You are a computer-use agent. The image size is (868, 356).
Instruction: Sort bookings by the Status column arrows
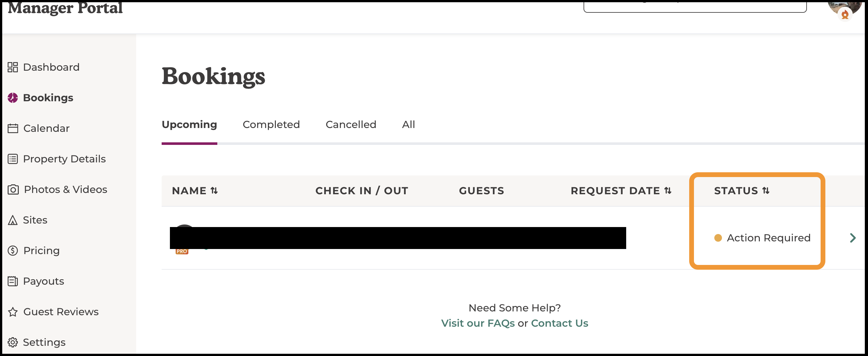click(766, 191)
